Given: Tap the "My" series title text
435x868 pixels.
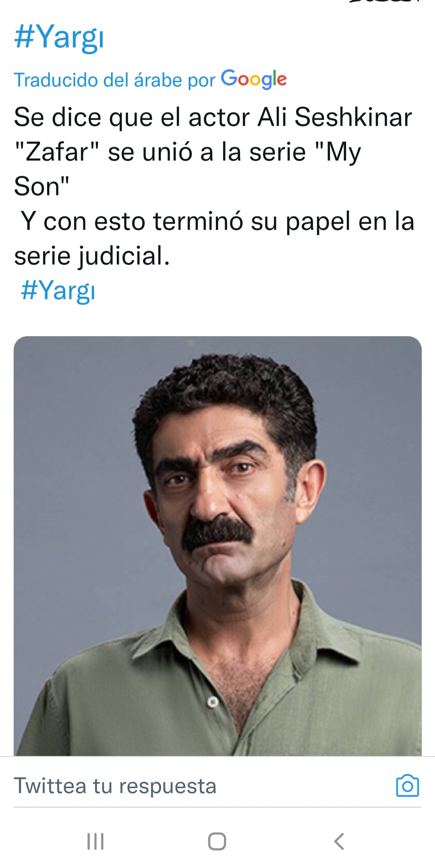Looking at the screenshot, I should [x=338, y=153].
